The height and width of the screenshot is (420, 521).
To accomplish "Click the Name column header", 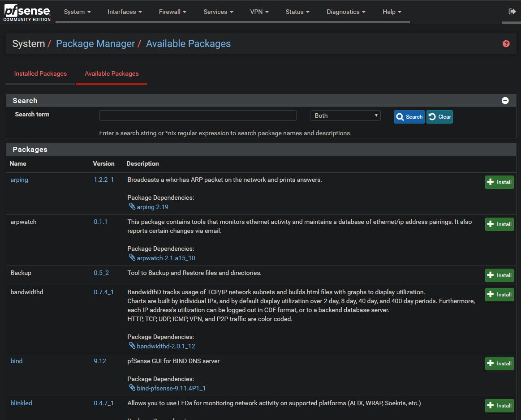I will pos(18,164).
